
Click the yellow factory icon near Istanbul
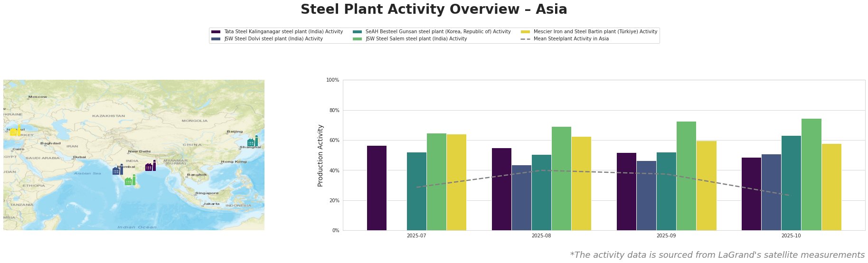tap(15, 131)
